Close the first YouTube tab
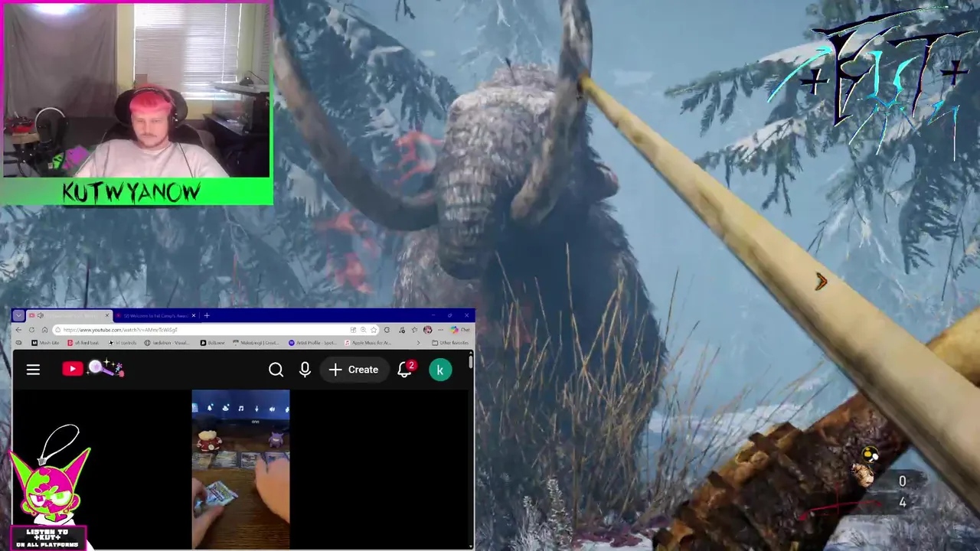This screenshot has height=551, width=980. point(107,315)
